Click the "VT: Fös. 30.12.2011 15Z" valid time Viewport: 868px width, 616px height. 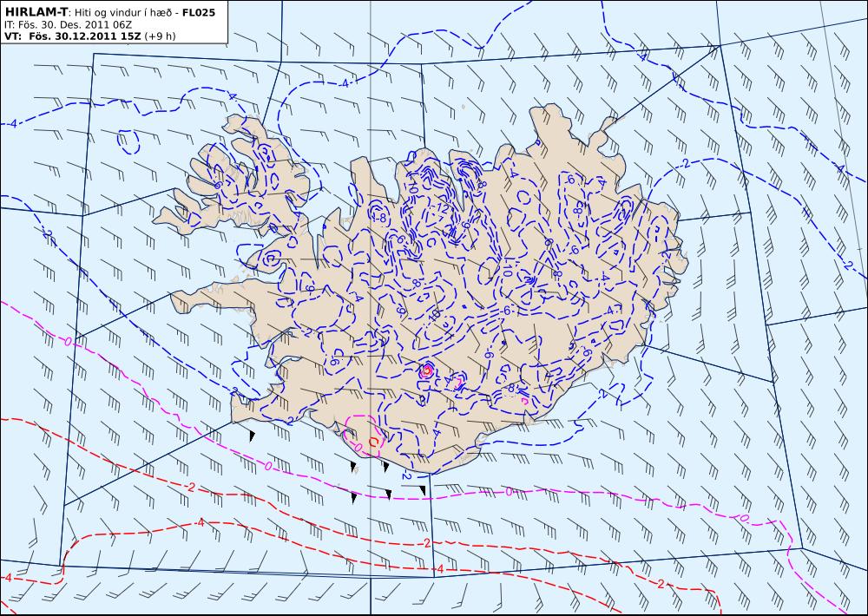tap(73, 36)
